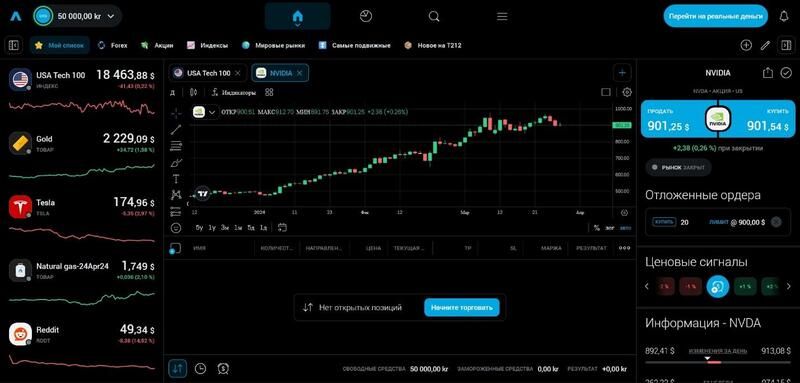Open notifications bell

point(784,16)
